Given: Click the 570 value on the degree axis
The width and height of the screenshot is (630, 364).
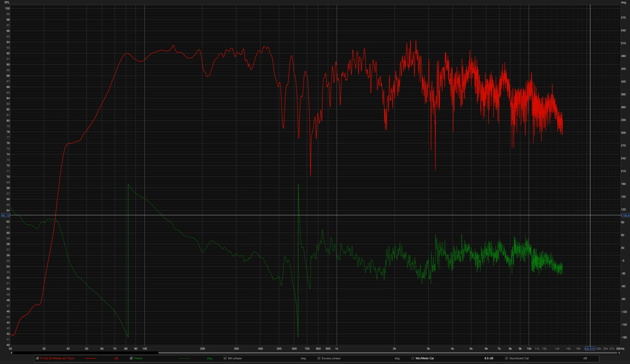Looking at the screenshot, I should coord(623,18).
